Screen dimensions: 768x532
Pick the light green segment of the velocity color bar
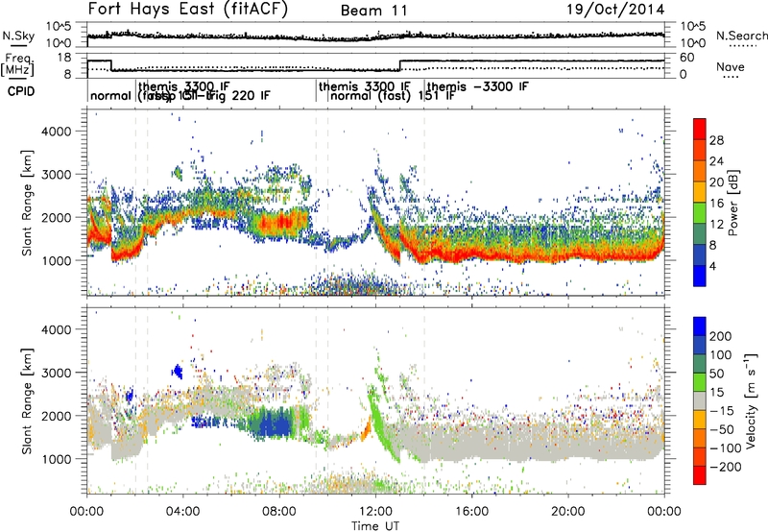pos(700,382)
